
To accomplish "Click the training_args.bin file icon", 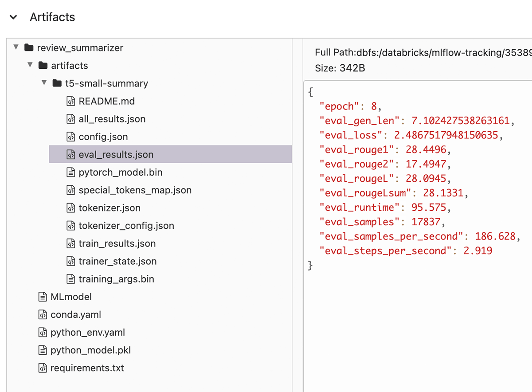I will point(70,279).
